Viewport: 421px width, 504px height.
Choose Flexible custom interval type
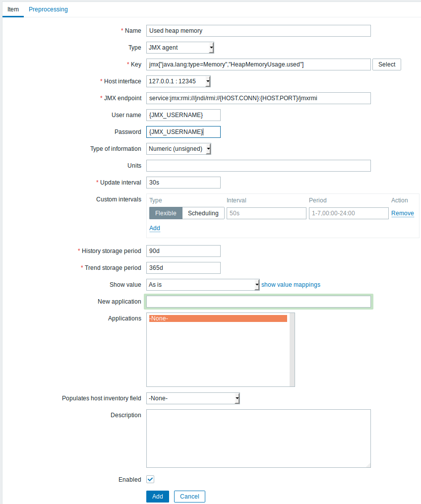click(166, 213)
